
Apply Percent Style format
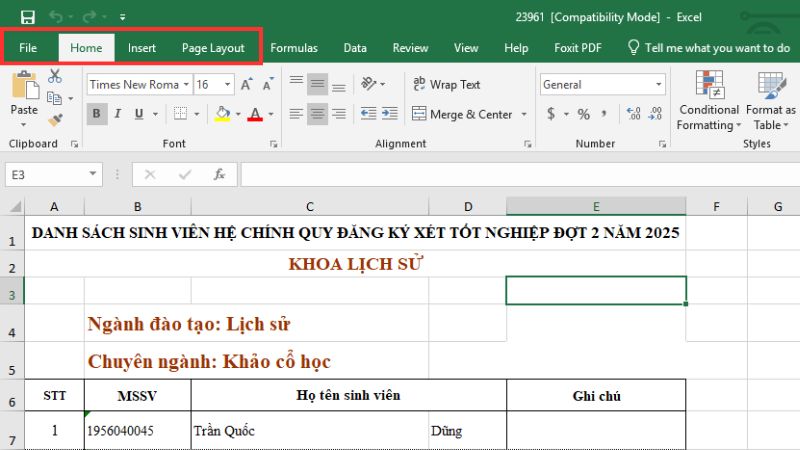584,114
